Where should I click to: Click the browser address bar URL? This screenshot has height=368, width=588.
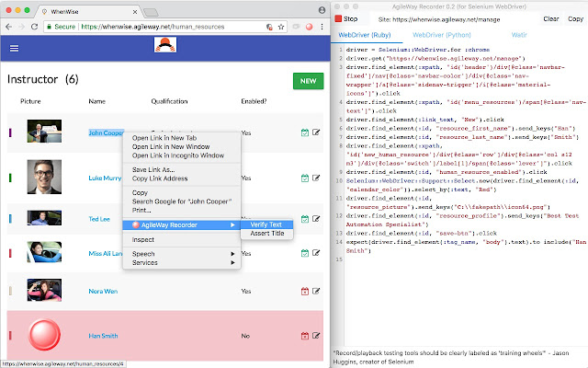[x=153, y=27]
